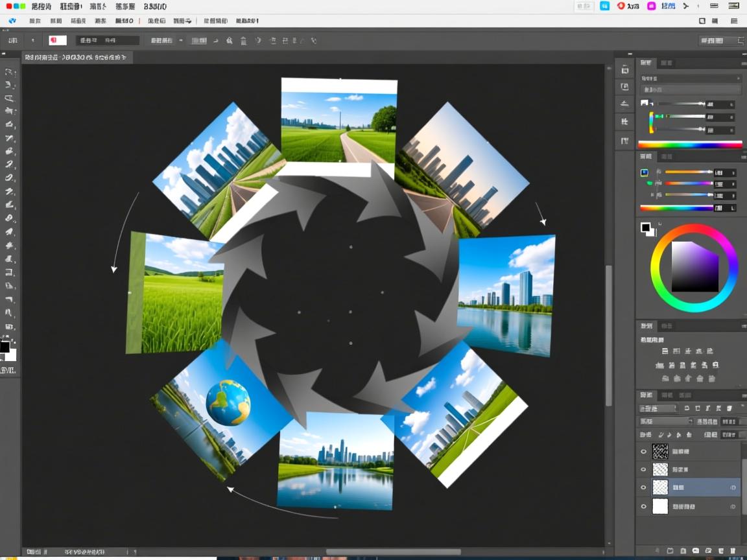Hide the top layer using its eye icon
747x560 pixels.
coord(643,451)
